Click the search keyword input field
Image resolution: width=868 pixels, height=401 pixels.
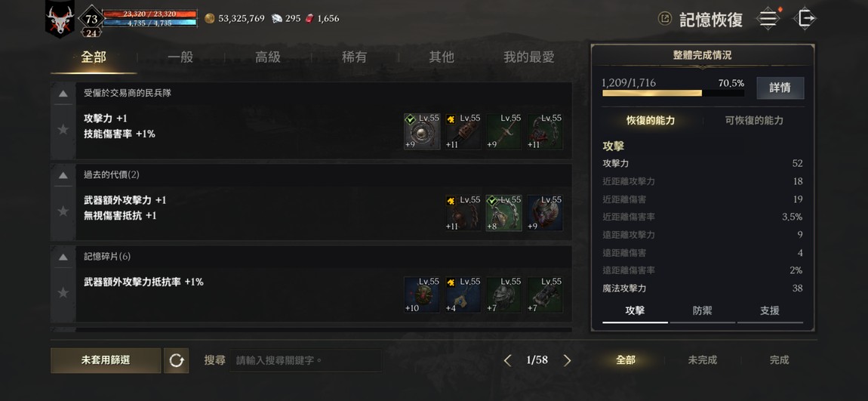tap(306, 360)
